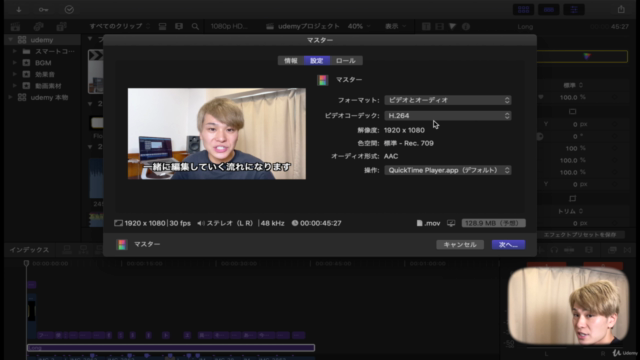
Task: Click the share export icon in toolbar
Action: point(621,9)
